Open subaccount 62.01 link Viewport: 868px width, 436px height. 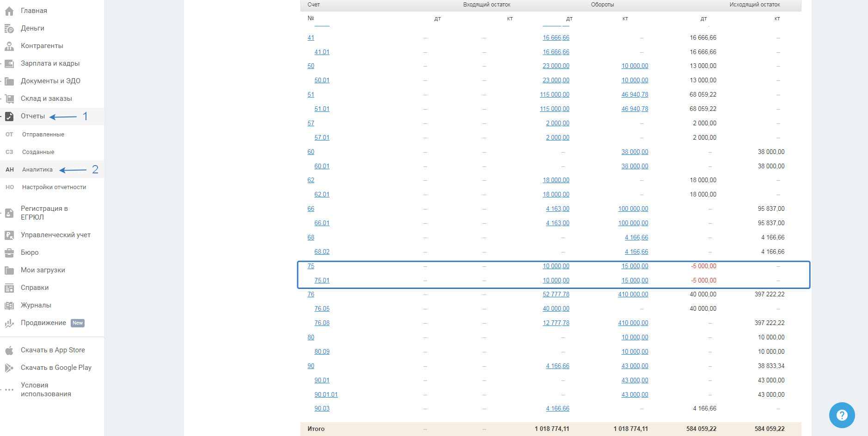(x=322, y=195)
